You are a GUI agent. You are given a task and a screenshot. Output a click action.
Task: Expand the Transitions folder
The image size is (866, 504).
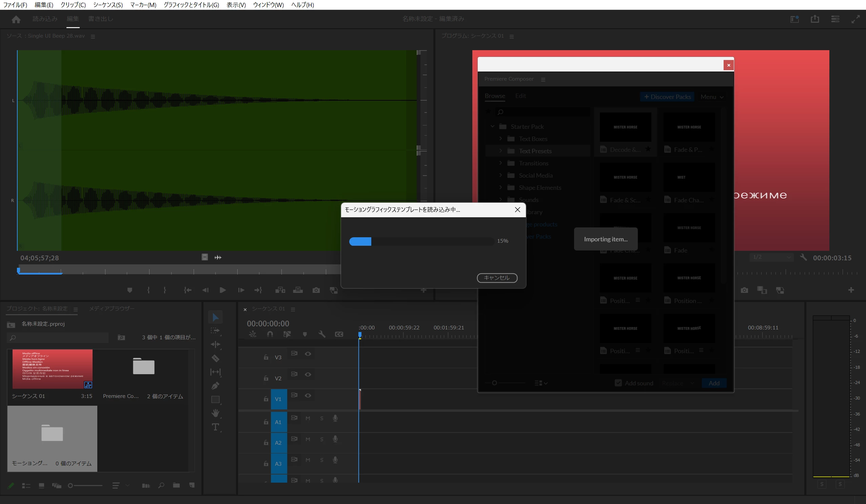click(x=501, y=163)
